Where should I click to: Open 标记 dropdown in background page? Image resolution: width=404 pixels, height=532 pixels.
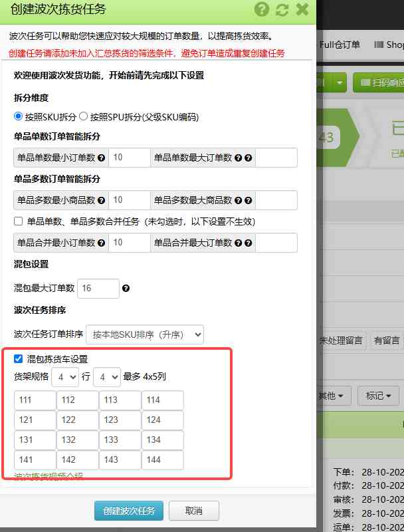point(378,396)
